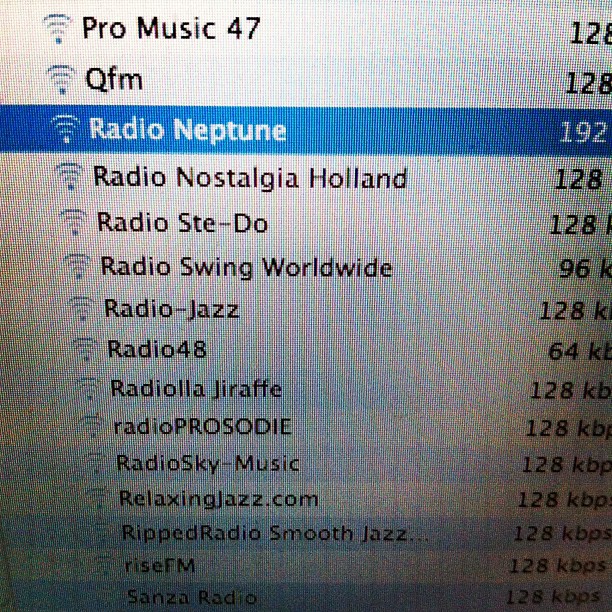612x612 pixels.
Task: Click the 128 bit rate of Radio-Jazz
Action: (x=562, y=311)
